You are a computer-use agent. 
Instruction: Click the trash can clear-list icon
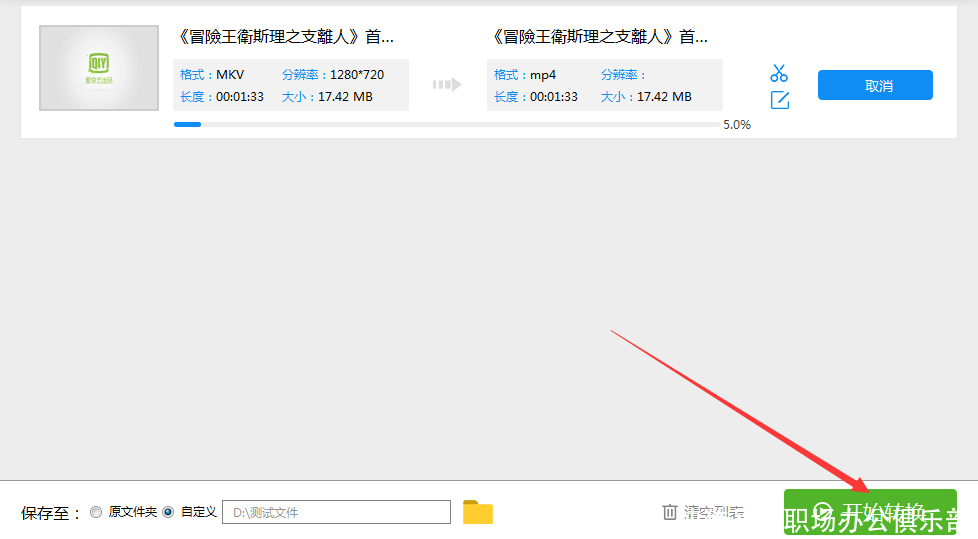[669, 512]
